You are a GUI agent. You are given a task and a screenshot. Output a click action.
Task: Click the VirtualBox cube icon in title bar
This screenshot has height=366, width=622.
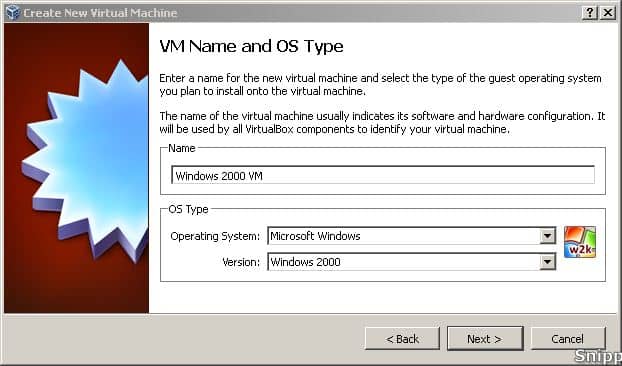(13, 12)
